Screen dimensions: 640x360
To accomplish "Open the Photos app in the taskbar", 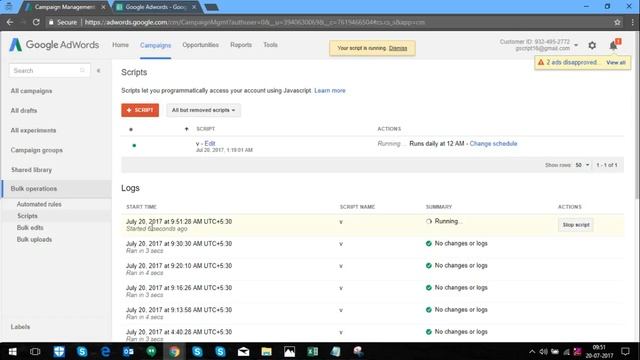I will tap(289, 351).
